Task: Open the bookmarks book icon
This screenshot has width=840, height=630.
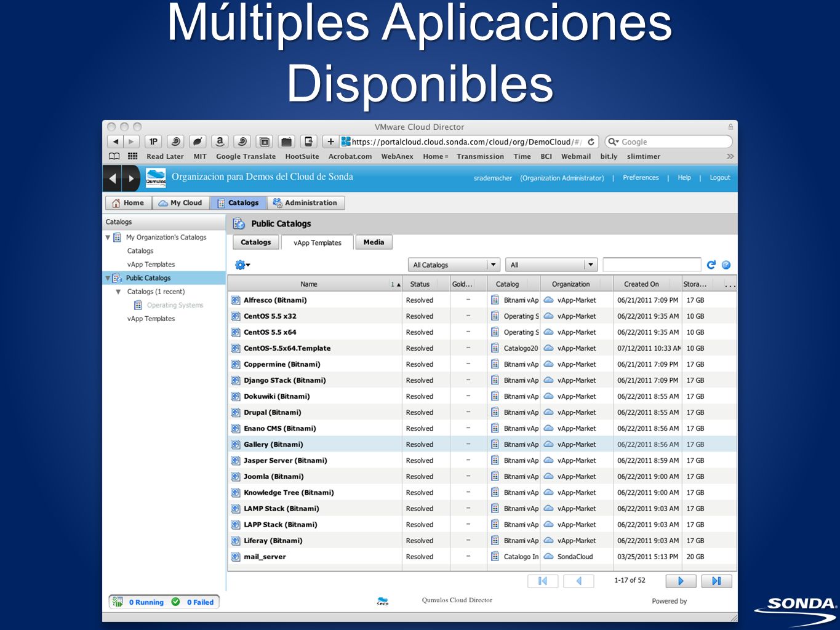Action: click(x=114, y=156)
